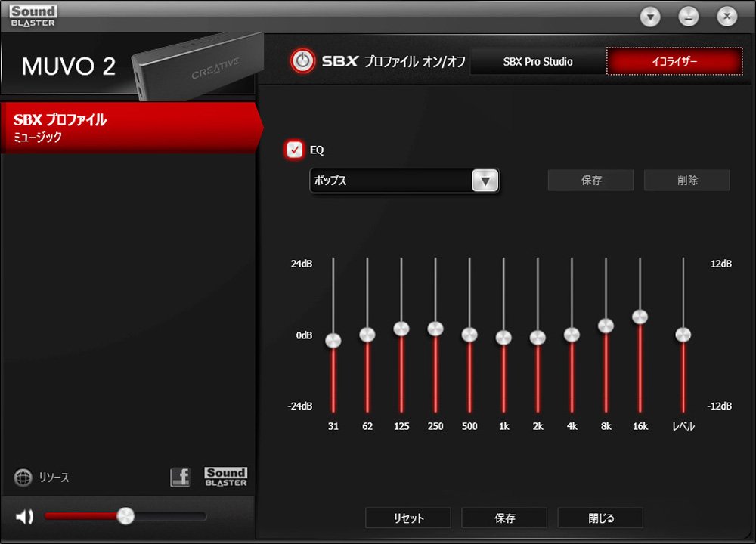Switch to the SBX Pro Studio tab
The width and height of the screenshot is (756, 544).
[x=538, y=62]
